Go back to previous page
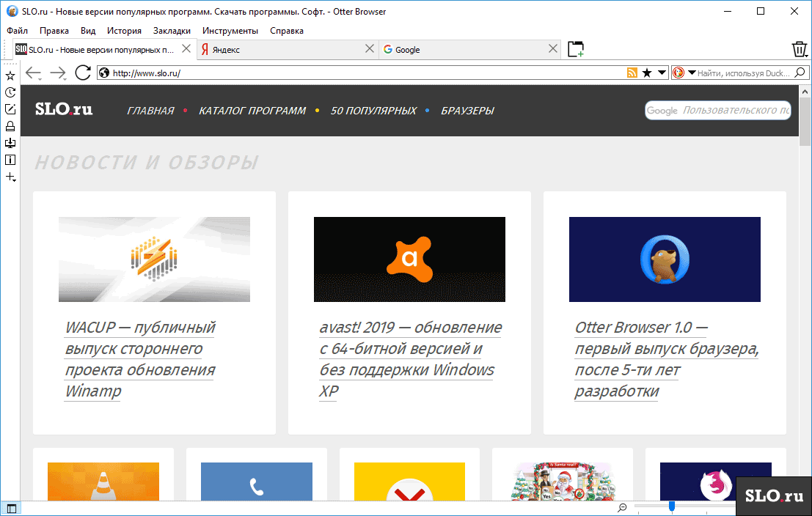812x516 pixels. tap(34, 73)
